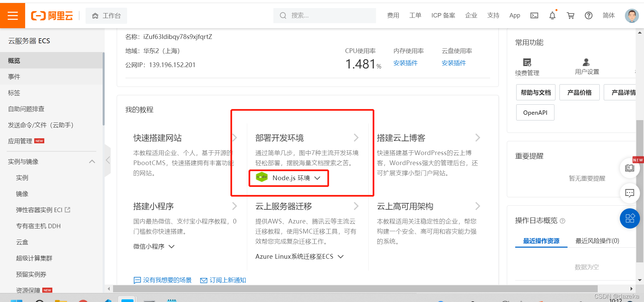Open the ICP 备案 menu
The width and height of the screenshot is (644, 302).
pyautogui.click(x=443, y=15)
